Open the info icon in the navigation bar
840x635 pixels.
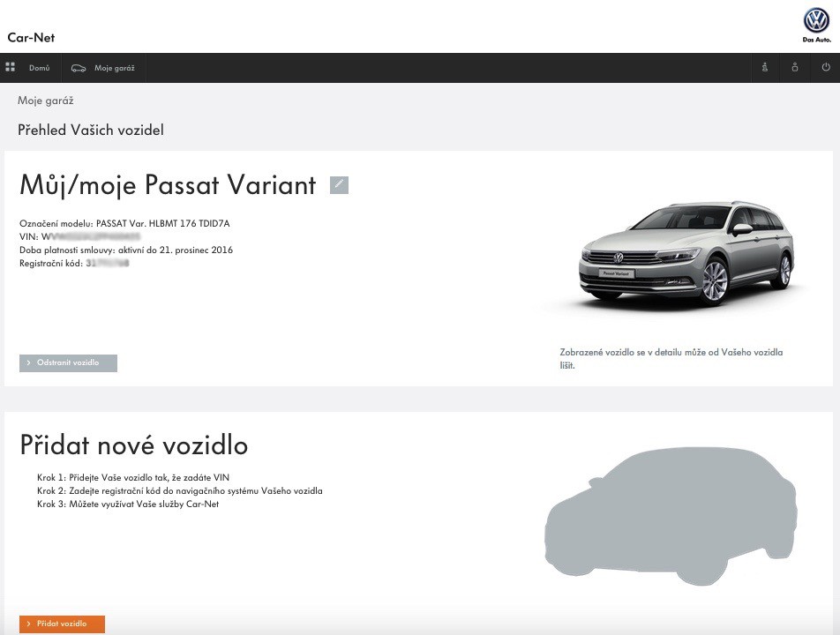pyautogui.click(x=765, y=67)
